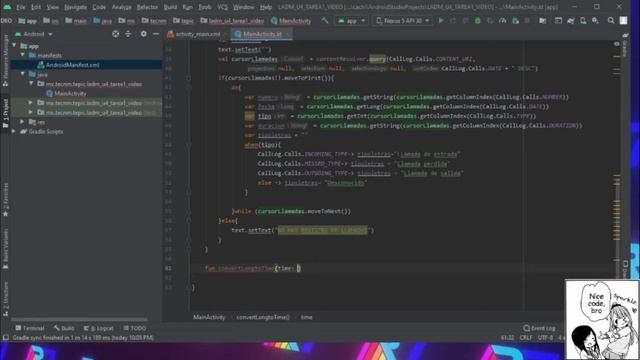Click inside the convertLongtoTime parameter parentheses
640x360 pixels.
(288, 268)
